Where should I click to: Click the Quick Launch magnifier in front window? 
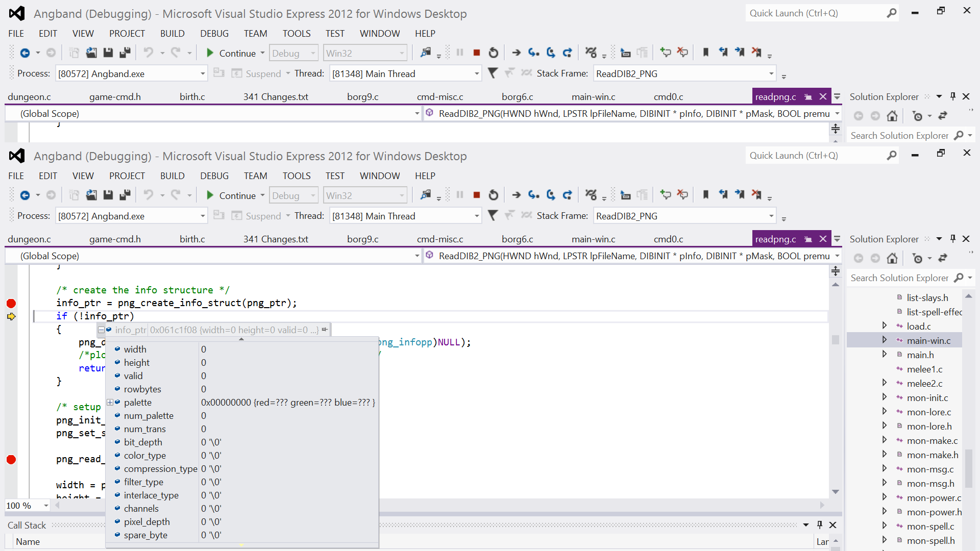coord(892,156)
